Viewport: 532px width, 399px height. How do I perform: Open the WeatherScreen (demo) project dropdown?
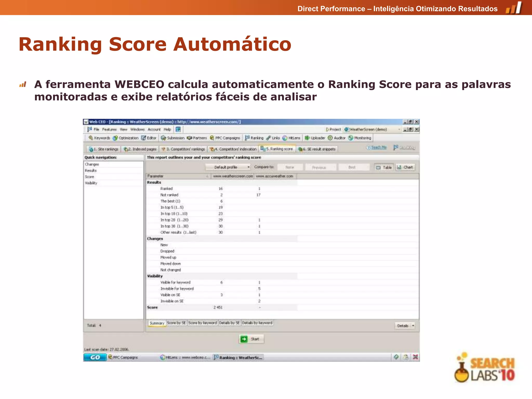[373, 129]
